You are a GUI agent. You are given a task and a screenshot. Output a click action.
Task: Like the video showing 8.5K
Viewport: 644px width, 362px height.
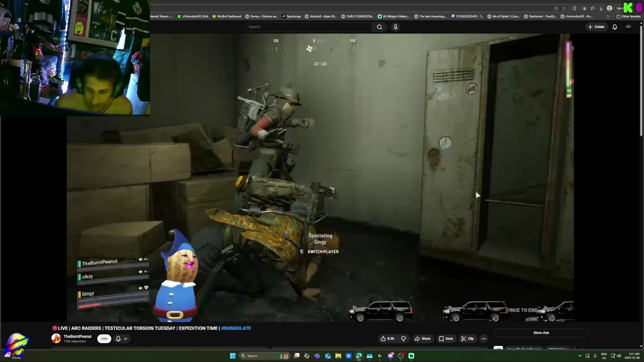(x=387, y=338)
